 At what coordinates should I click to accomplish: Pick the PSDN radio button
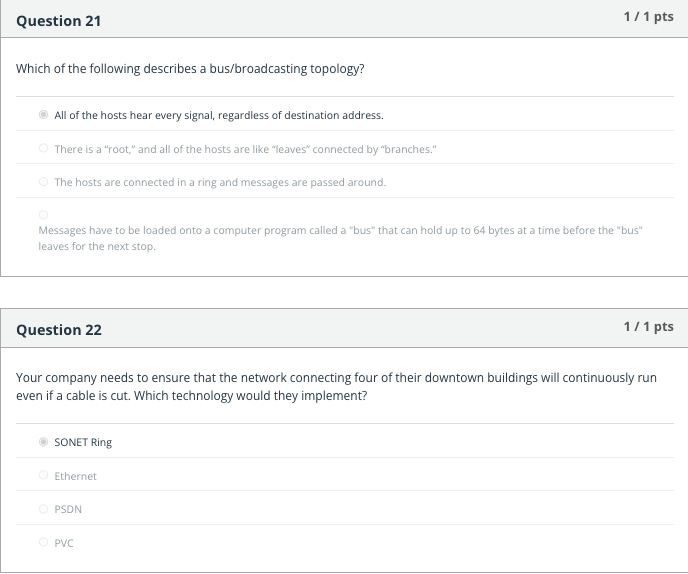[x=43, y=509]
